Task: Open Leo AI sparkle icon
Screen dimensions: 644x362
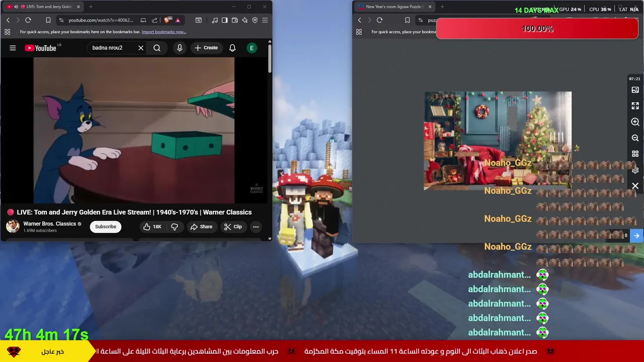Action: point(245,20)
